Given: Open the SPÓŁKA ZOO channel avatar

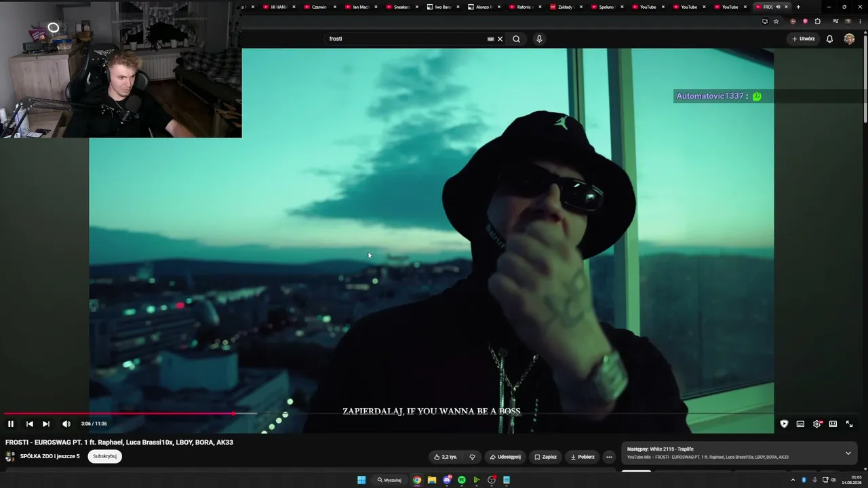Looking at the screenshot, I should [10, 456].
